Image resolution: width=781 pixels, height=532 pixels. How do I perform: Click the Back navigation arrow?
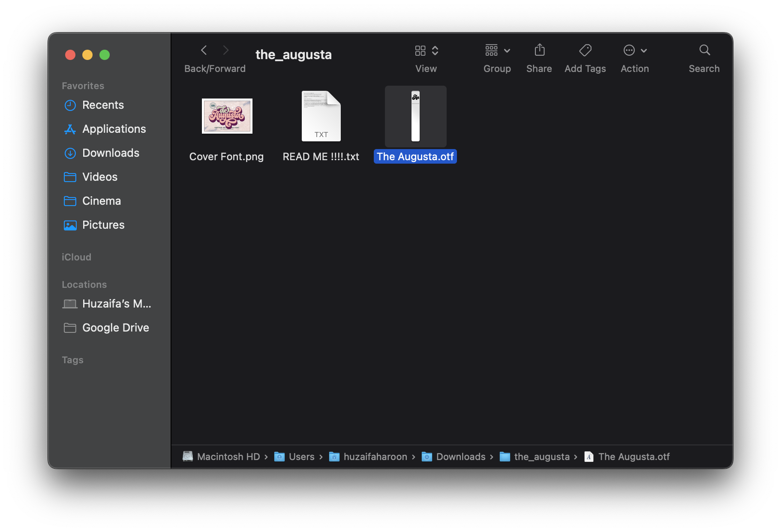[204, 50]
